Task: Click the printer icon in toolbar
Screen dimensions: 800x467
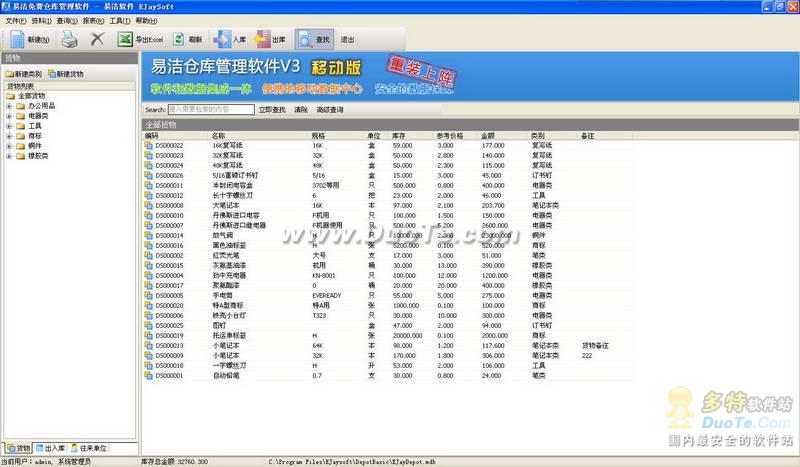Action: pyautogui.click(x=69, y=40)
